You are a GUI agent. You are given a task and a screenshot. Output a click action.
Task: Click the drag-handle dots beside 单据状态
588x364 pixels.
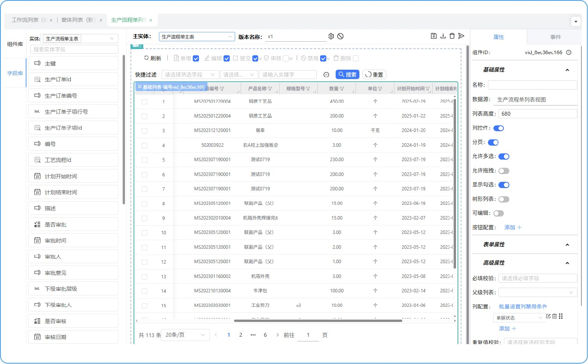561,316
